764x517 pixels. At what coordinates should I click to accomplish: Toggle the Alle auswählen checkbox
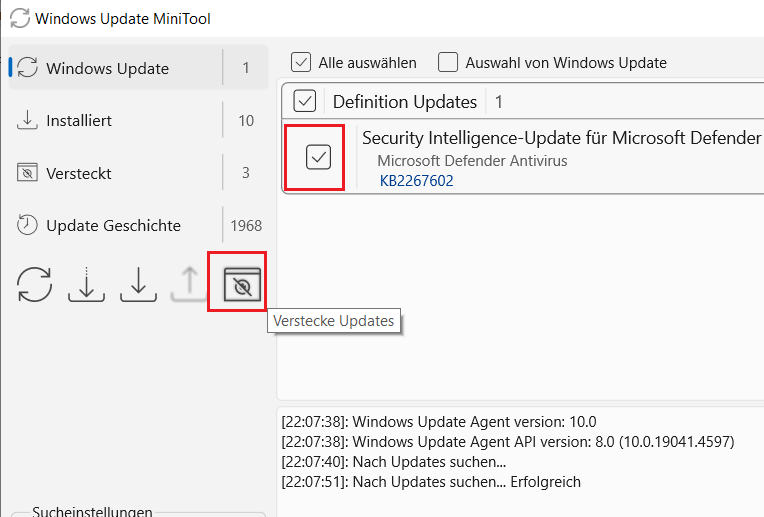tap(301, 62)
